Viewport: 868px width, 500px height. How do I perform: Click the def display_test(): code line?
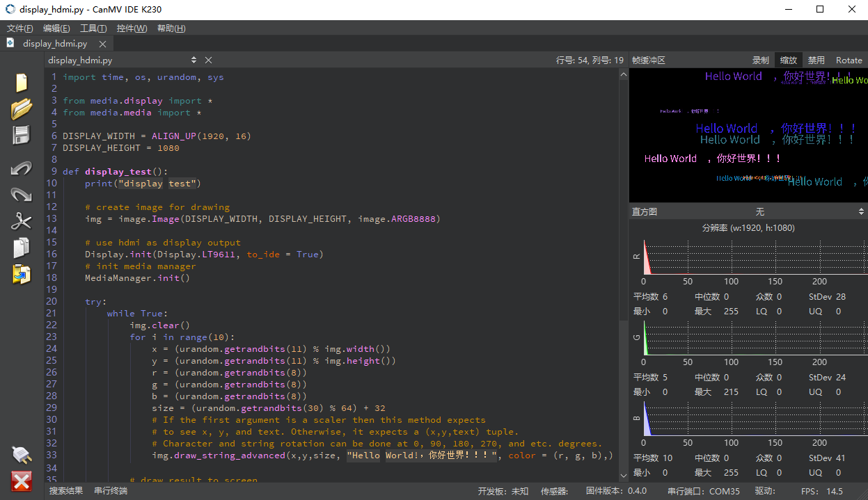pos(115,171)
